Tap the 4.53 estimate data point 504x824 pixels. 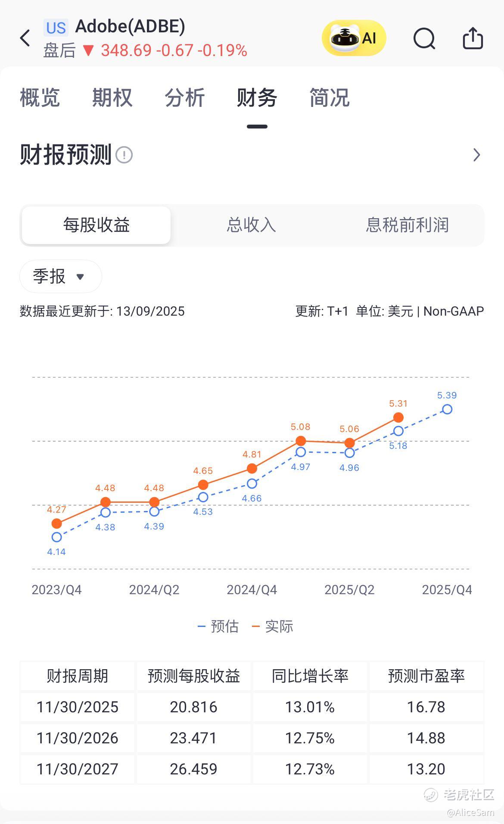coord(203,497)
